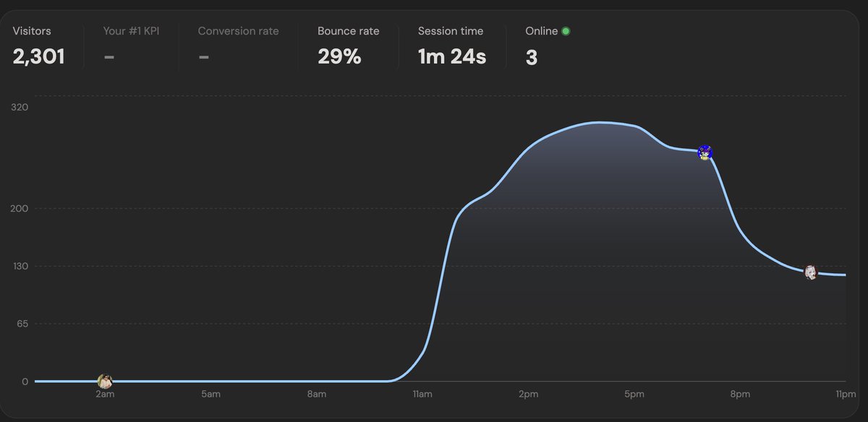Viewport: 868px width, 422px height.
Task: Click the 2pm x-axis label
Action: (x=528, y=395)
